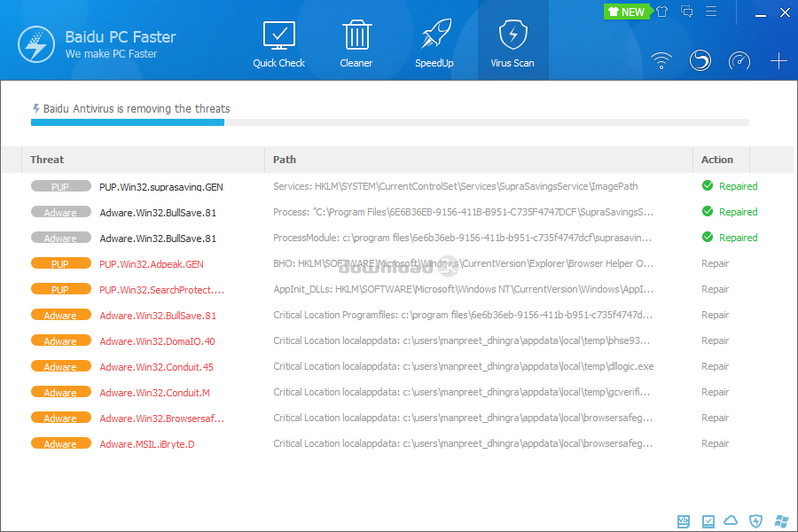Repair the SearchProtect AppInit_DLLs entry
This screenshot has height=532, width=798.
pos(715,289)
